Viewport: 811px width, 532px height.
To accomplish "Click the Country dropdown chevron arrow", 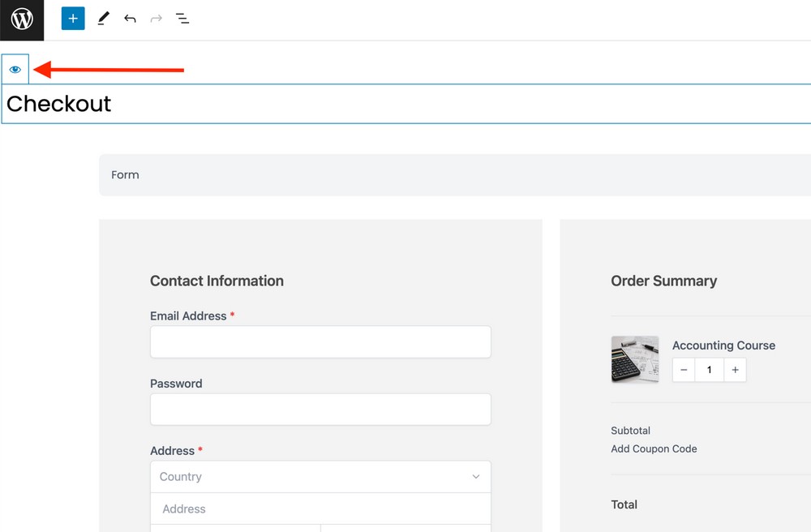I will (476, 477).
